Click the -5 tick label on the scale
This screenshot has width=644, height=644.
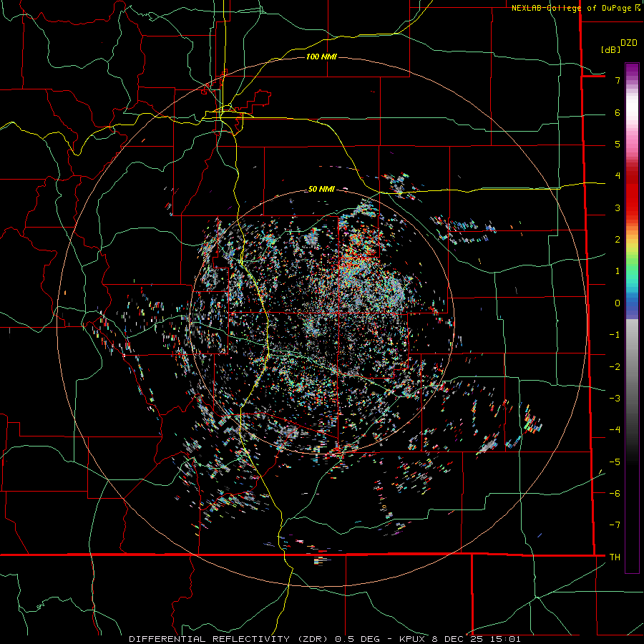615,462
